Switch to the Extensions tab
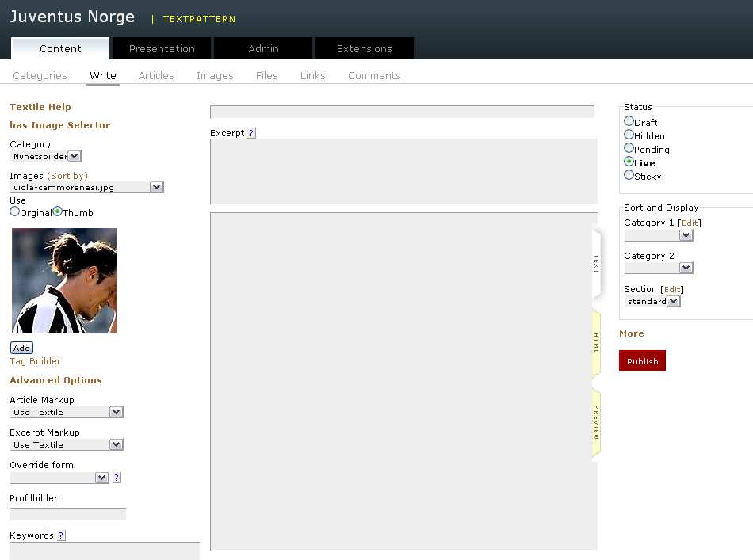753x560 pixels. [x=365, y=48]
